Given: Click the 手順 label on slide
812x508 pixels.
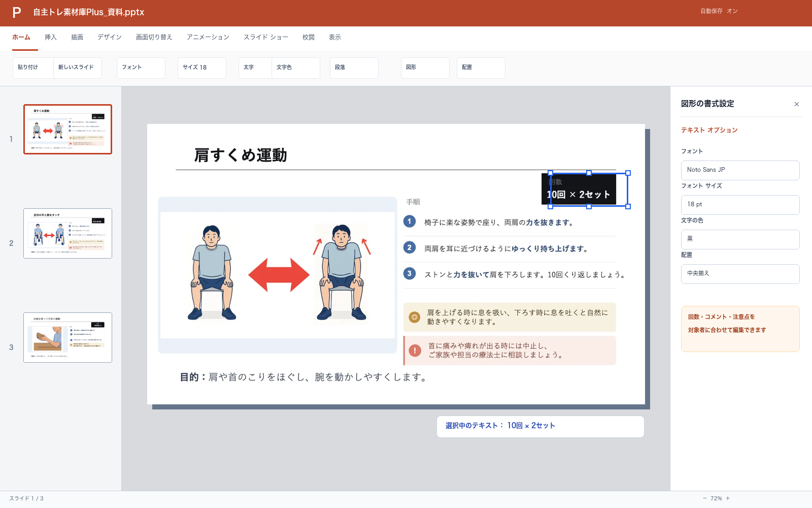Looking at the screenshot, I should 413,202.
